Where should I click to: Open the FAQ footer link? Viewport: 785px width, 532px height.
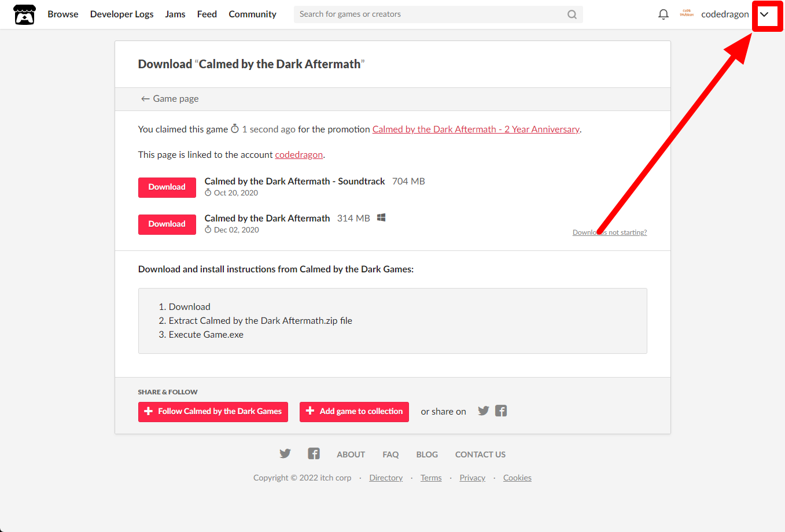(390, 455)
